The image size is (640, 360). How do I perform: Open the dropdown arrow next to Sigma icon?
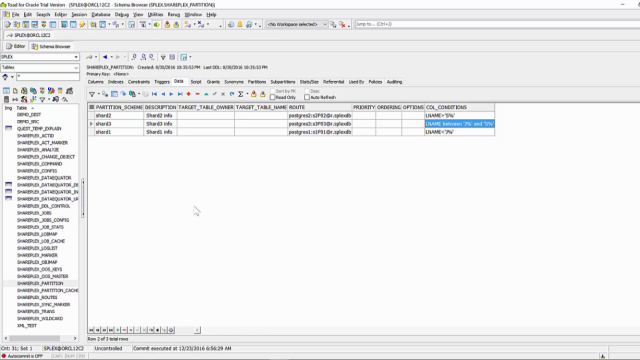coord(247,94)
